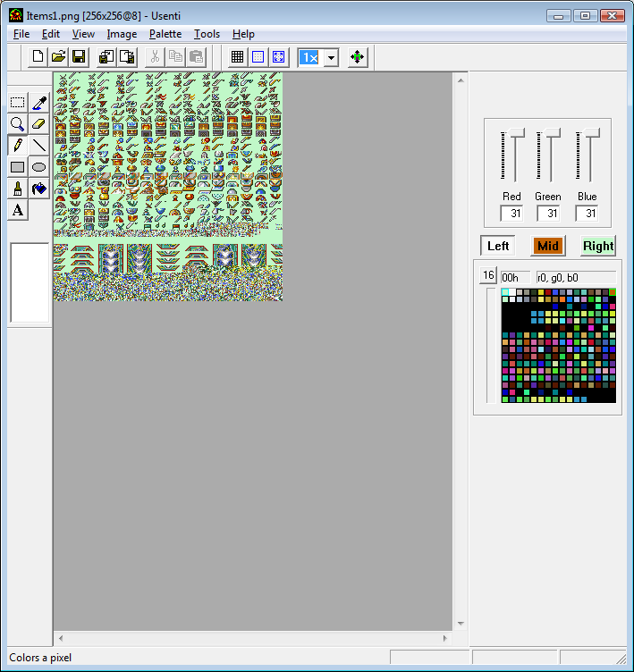Open the Tools menu

207,34
